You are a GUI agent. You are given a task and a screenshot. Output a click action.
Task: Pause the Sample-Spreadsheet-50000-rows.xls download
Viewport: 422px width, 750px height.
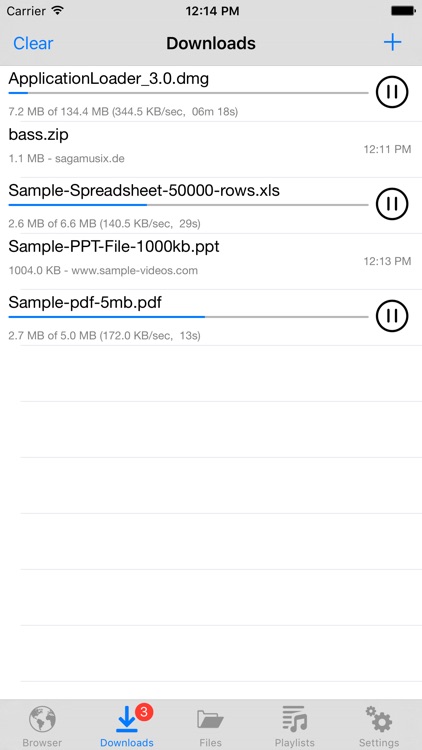pos(392,204)
